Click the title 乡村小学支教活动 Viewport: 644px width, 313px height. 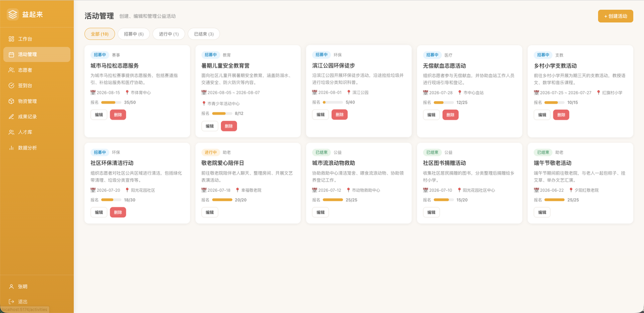pos(555,66)
